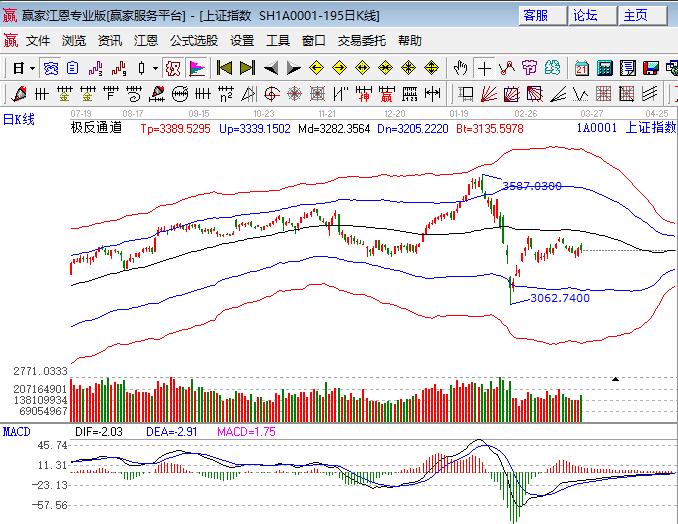Jump to first bar with skip-start arrow

tap(225, 68)
